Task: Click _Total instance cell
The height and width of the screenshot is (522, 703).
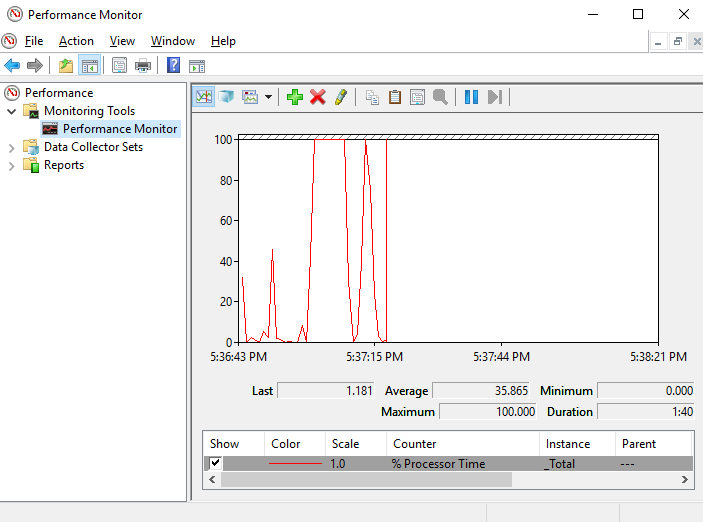Action: coord(559,463)
